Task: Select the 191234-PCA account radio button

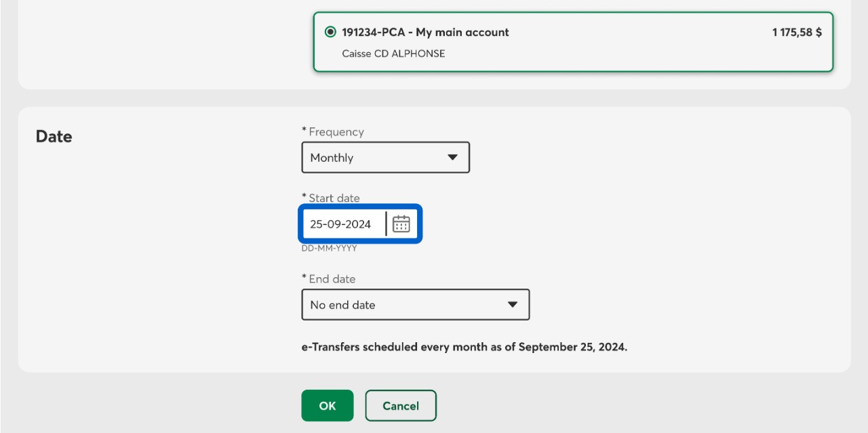Action: 330,32
